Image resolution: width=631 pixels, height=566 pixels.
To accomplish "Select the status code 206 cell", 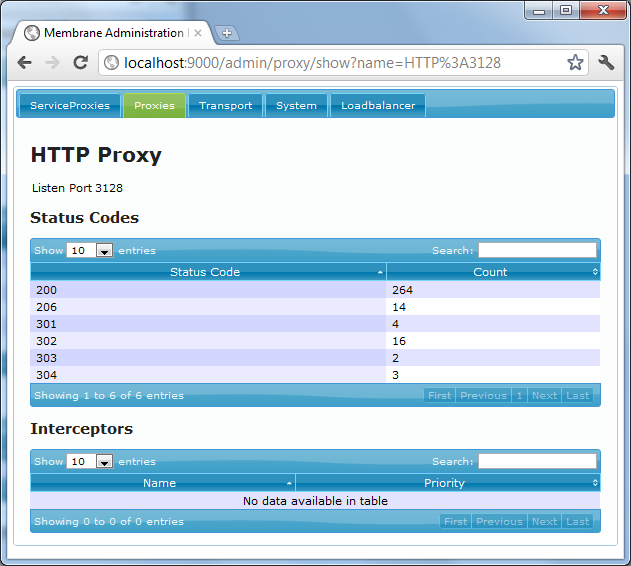I will (x=208, y=307).
